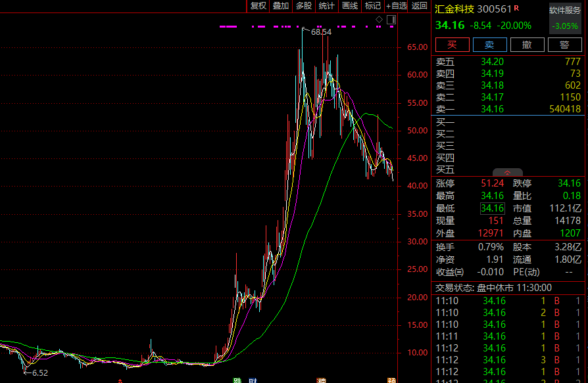This screenshot has width=588, height=383.
Task: Click the 68.54 high price label
Action: point(321,32)
